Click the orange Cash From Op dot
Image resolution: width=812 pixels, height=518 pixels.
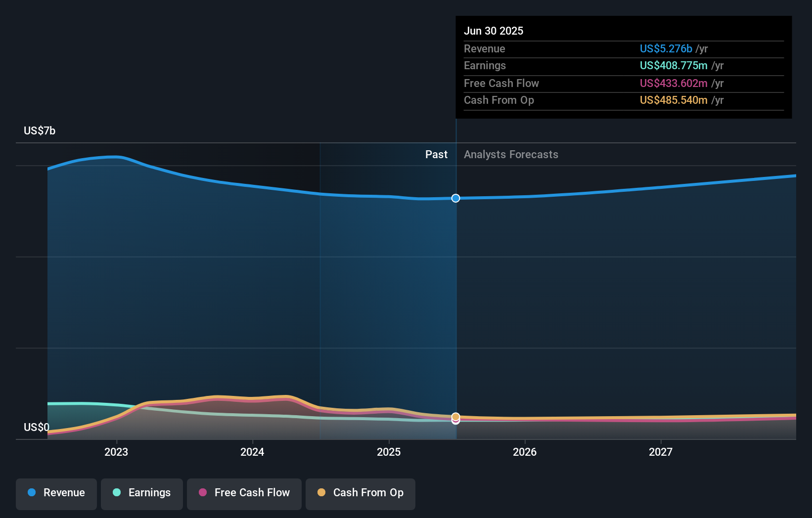[321, 492]
